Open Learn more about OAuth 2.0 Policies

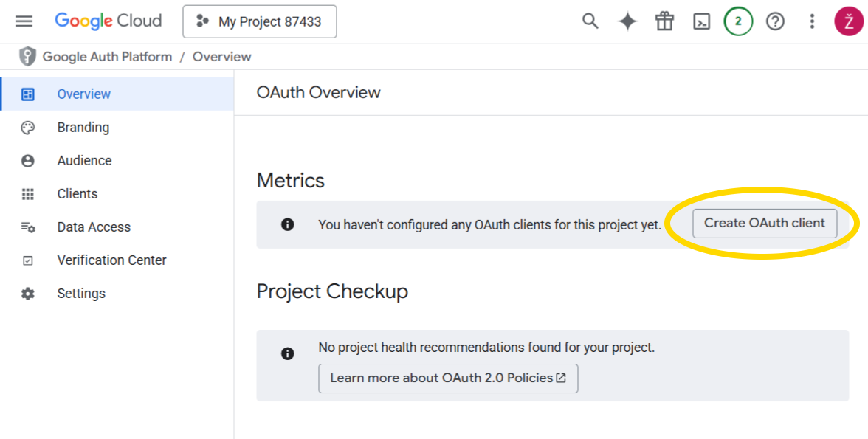coord(448,378)
